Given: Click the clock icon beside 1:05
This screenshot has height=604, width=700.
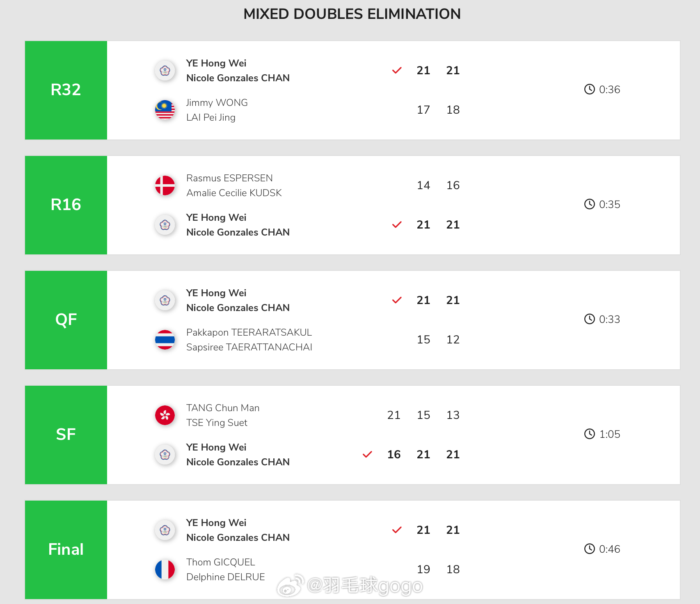Looking at the screenshot, I should point(589,434).
